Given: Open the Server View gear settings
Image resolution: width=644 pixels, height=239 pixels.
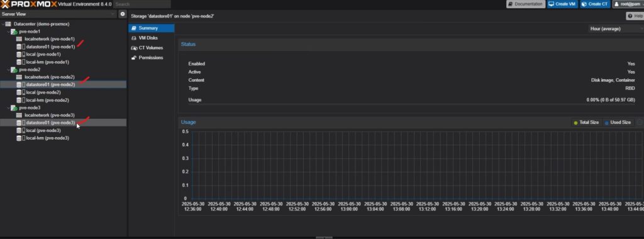Looking at the screenshot, I should (x=123, y=14).
